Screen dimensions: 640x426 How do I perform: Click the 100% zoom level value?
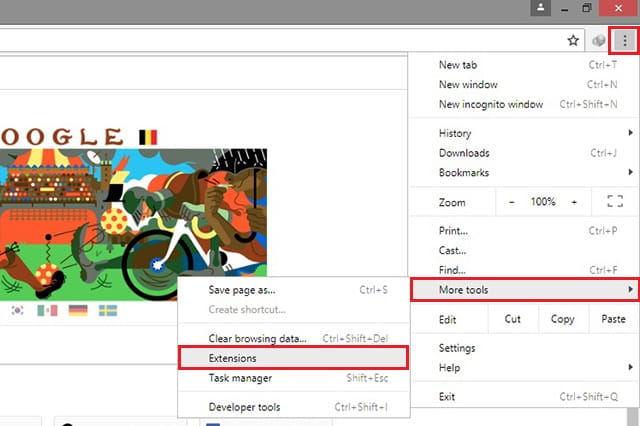pyautogui.click(x=543, y=202)
